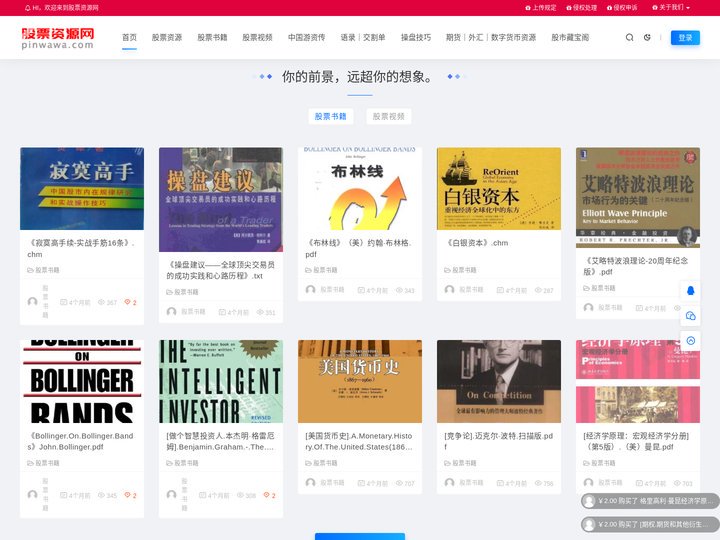This screenshot has height=540, width=720.
Task: Open the 关于我们 dropdown menu
Action: [x=671, y=7]
